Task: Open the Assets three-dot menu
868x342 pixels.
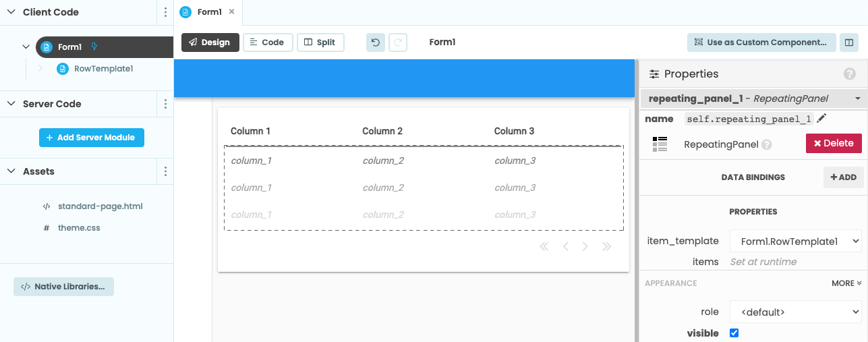Action: click(166, 171)
